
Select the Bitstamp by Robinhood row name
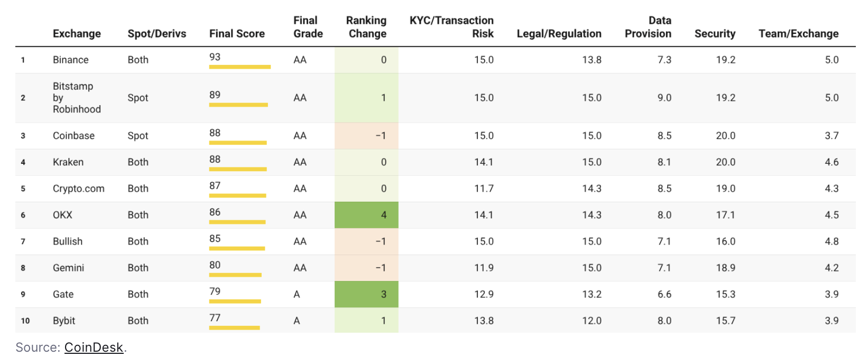point(76,98)
